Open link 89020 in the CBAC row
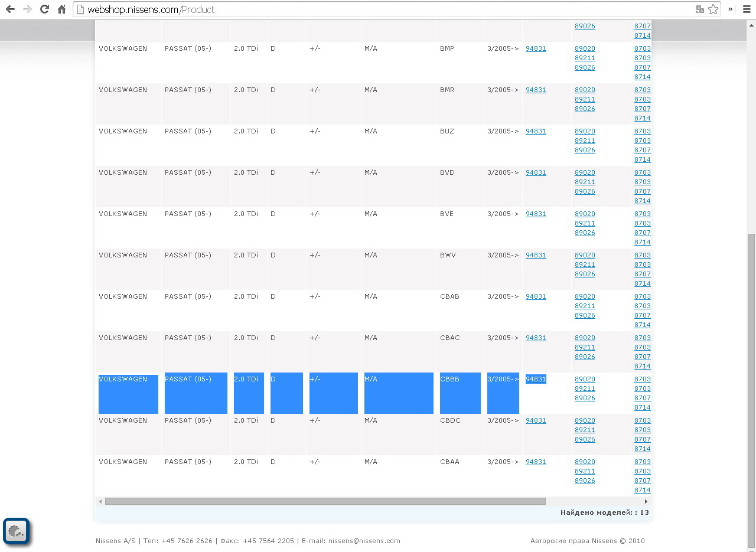This screenshot has height=552, width=756. tap(585, 338)
